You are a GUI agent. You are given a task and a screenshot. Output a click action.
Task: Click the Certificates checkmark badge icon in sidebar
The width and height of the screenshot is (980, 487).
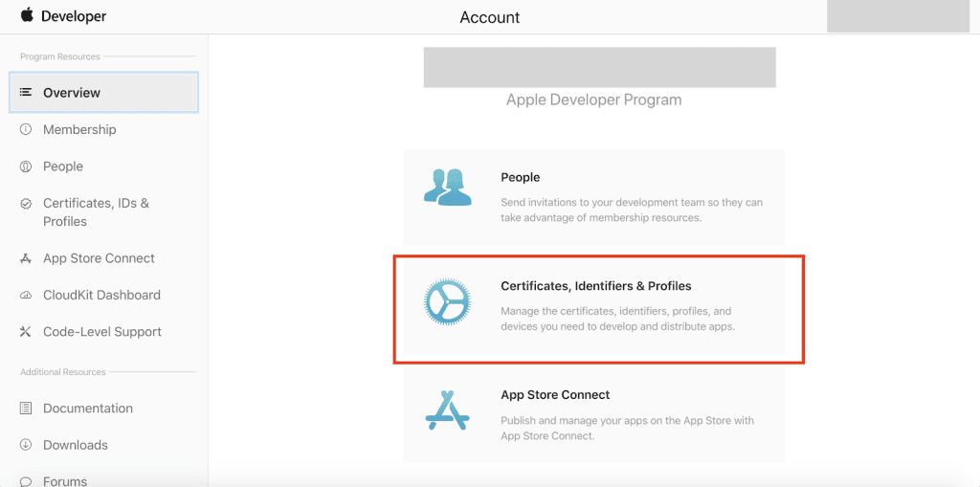pos(26,203)
